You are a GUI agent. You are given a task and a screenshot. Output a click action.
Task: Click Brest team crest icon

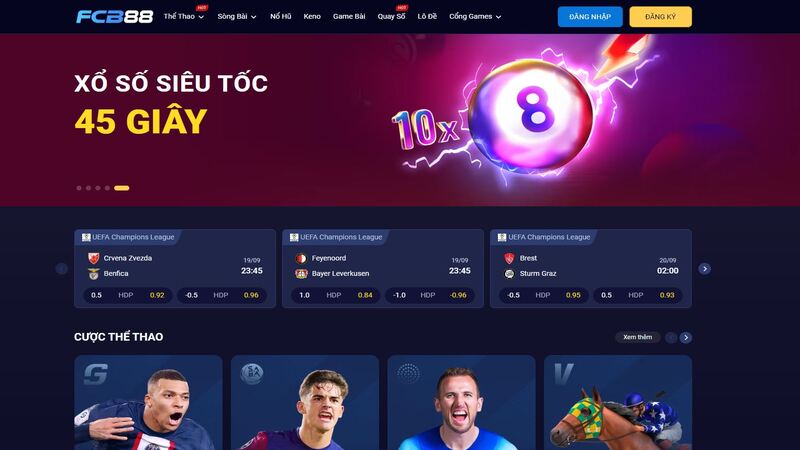pyautogui.click(x=509, y=258)
